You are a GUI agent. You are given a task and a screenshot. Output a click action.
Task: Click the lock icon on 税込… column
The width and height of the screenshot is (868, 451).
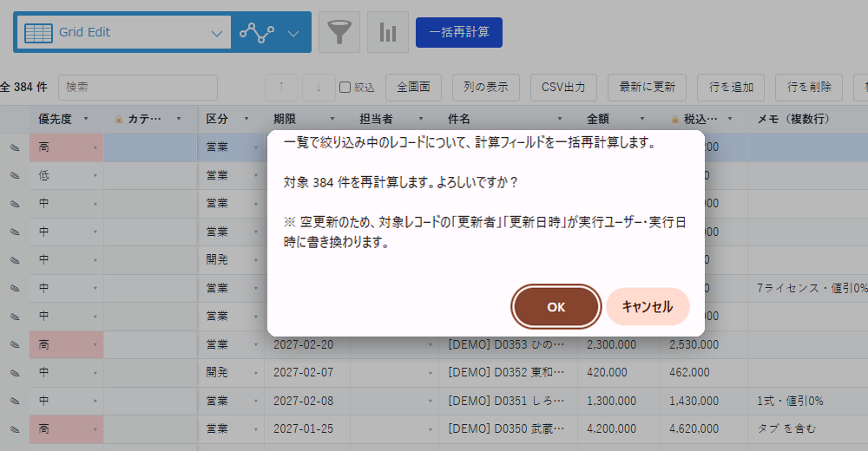674,119
